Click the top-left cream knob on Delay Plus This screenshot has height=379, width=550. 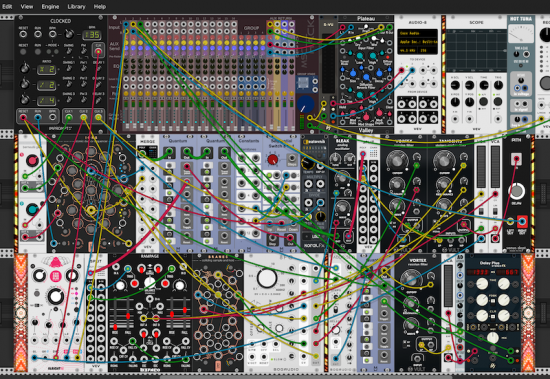pos(482,283)
